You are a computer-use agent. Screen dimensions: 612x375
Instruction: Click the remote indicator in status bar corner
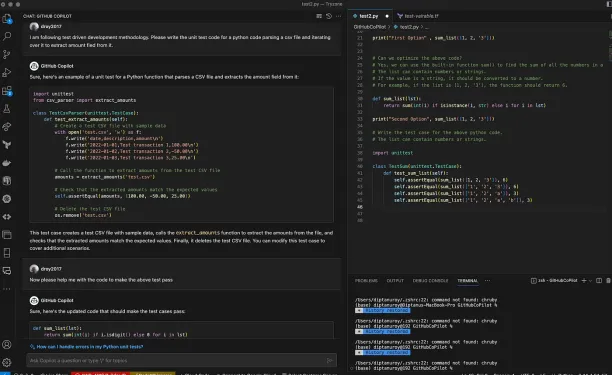(x=5, y=373)
